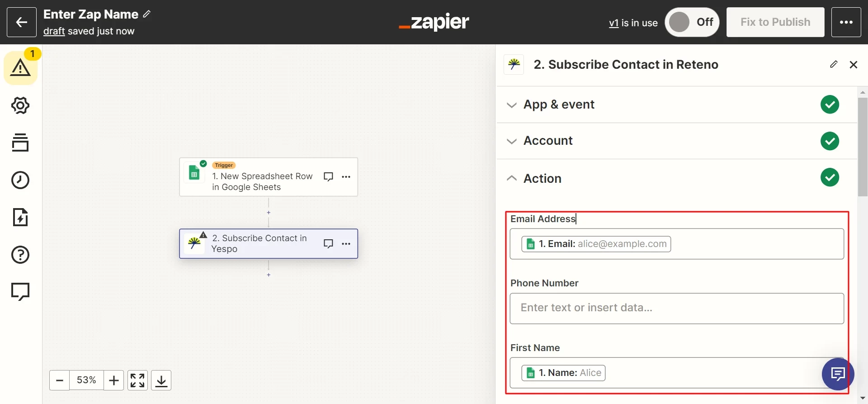This screenshot has height=404, width=868.
Task: Click the Zapier logo
Action: 434,22
